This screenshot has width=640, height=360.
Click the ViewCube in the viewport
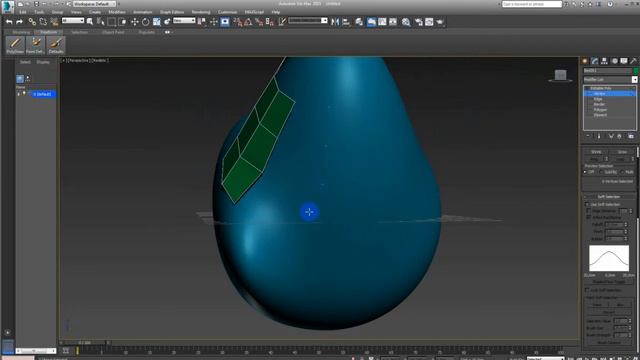pyautogui.click(x=560, y=76)
